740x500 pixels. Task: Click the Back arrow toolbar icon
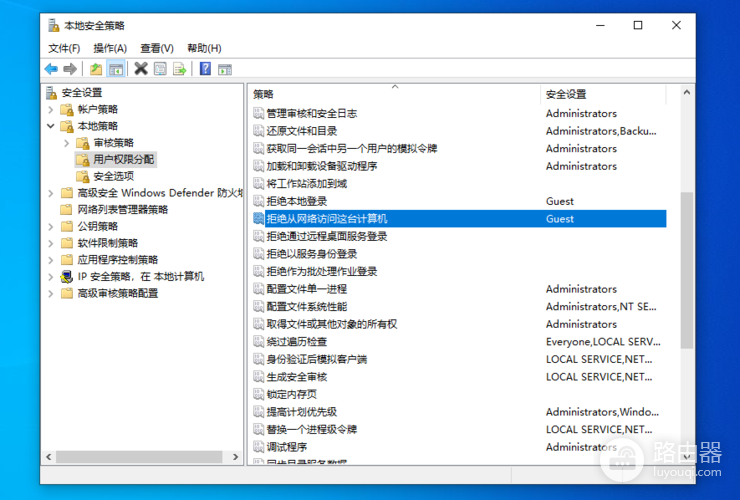tap(51, 69)
